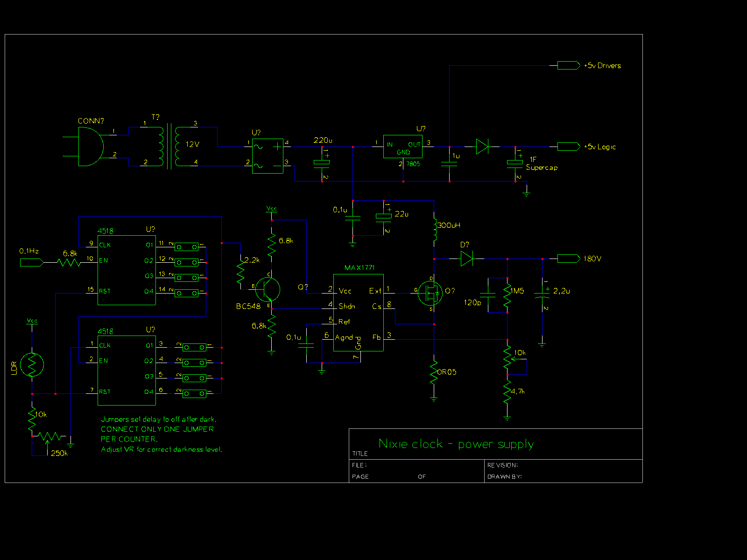Toggle the jumper on pin 11 of upper 4518
Screen dimensions: 747x560
[x=186, y=246]
